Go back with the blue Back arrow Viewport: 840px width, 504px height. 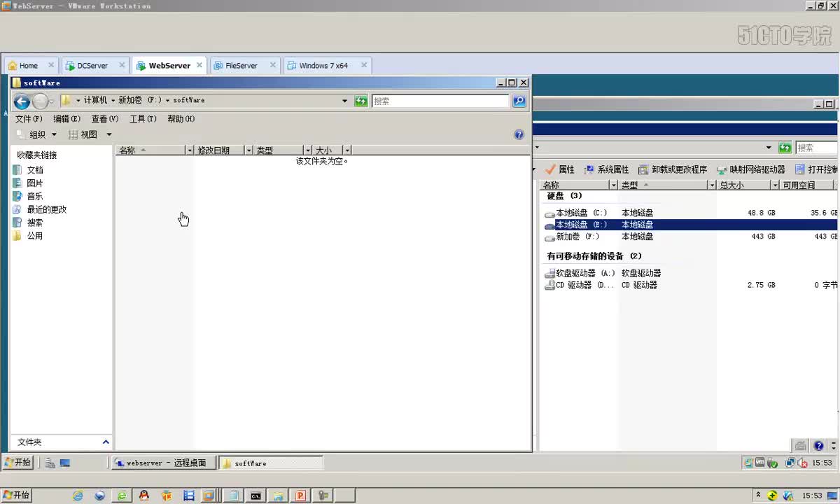click(x=22, y=101)
